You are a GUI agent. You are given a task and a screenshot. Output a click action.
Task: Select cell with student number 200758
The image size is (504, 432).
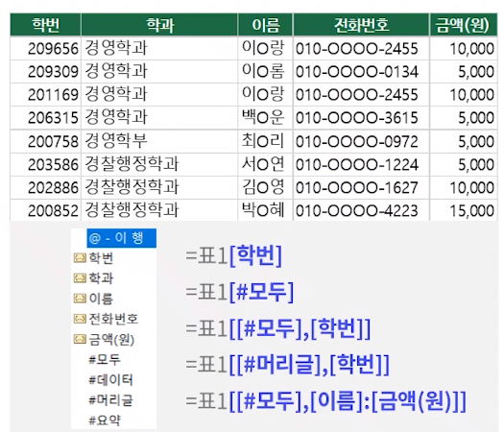click(46, 141)
